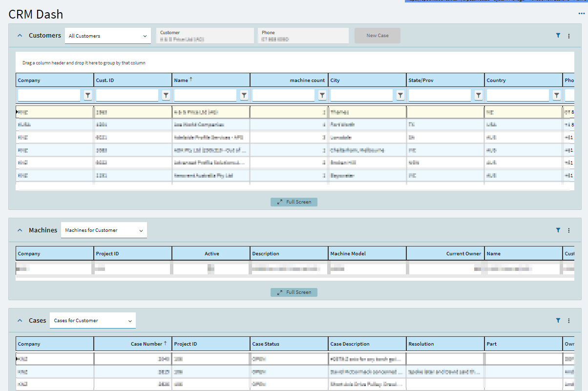The width and height of the screenshot is (588, 391).
Task: Click the City column filter funnel button
Action: pyautogui.click(x=400, y=96)
